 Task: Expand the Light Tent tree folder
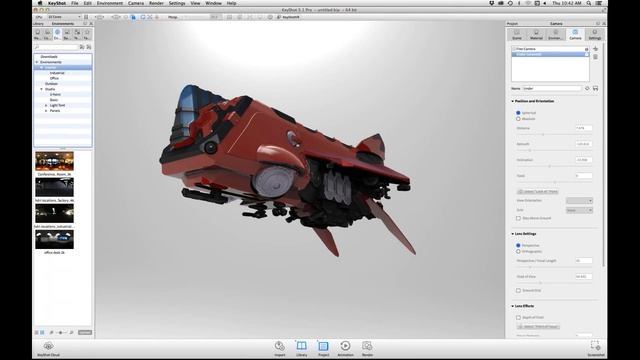point(46,105)
